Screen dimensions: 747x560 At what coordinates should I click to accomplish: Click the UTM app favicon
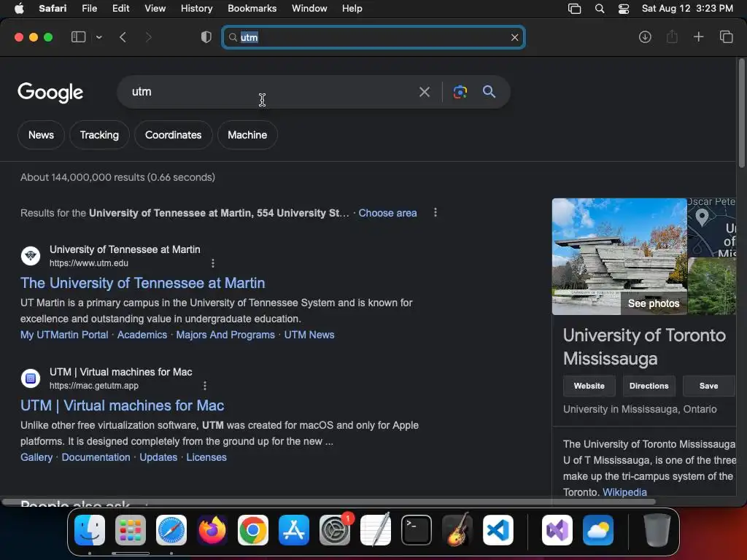[31, 378]
